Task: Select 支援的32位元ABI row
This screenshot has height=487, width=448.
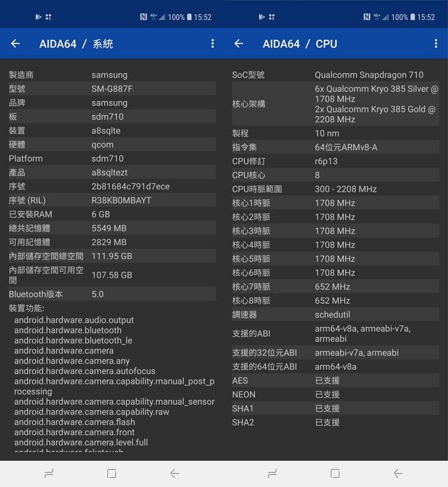Action: point(335,353)
